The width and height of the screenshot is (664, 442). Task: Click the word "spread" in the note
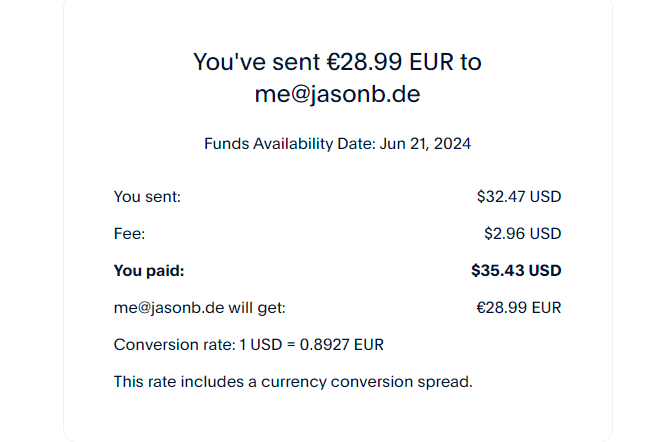coord(443,383)
